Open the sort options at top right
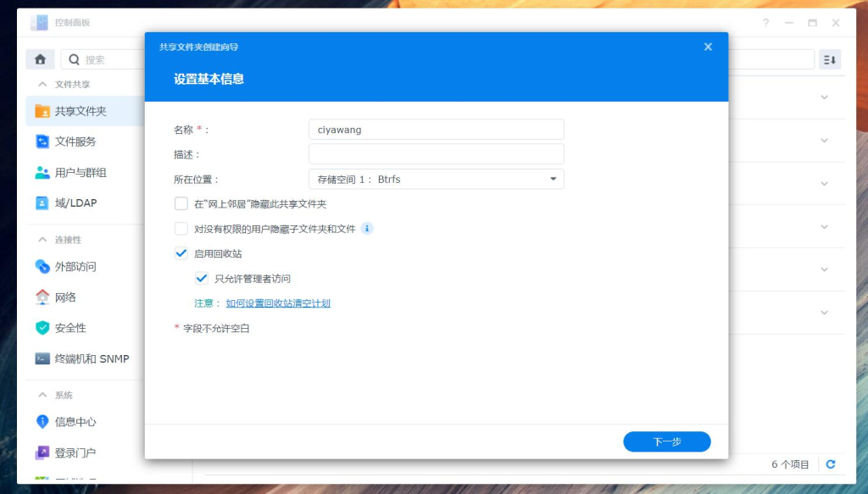Viewport: 868px width, 494px height. coord(829,59)
